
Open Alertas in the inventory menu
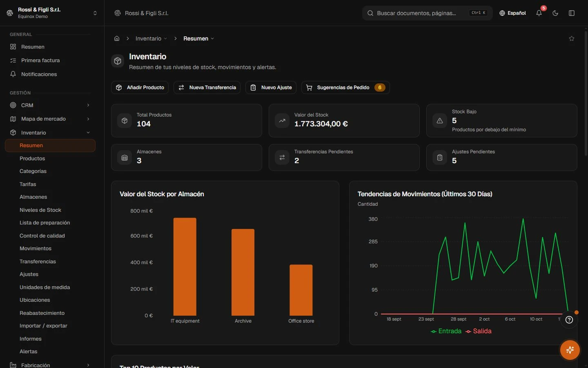coord(29,352)
